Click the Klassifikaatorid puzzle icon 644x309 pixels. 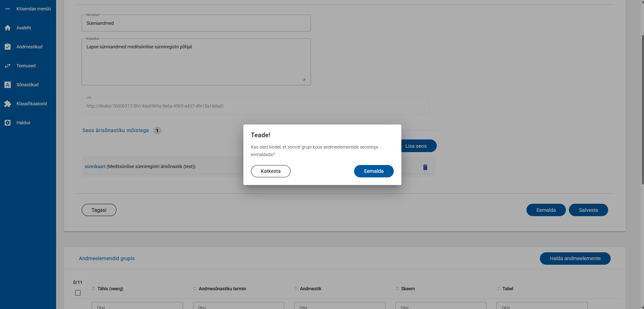point(8,104)
